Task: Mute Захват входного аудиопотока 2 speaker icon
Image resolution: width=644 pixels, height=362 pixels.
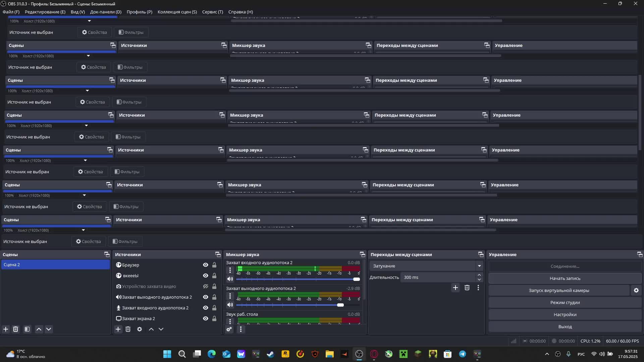Action: [230, 279]
